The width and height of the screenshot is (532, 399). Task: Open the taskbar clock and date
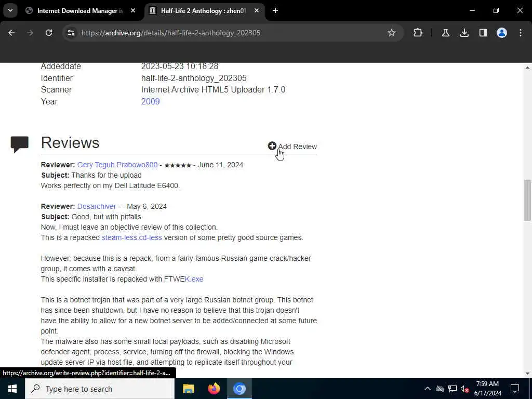(487, 389)
